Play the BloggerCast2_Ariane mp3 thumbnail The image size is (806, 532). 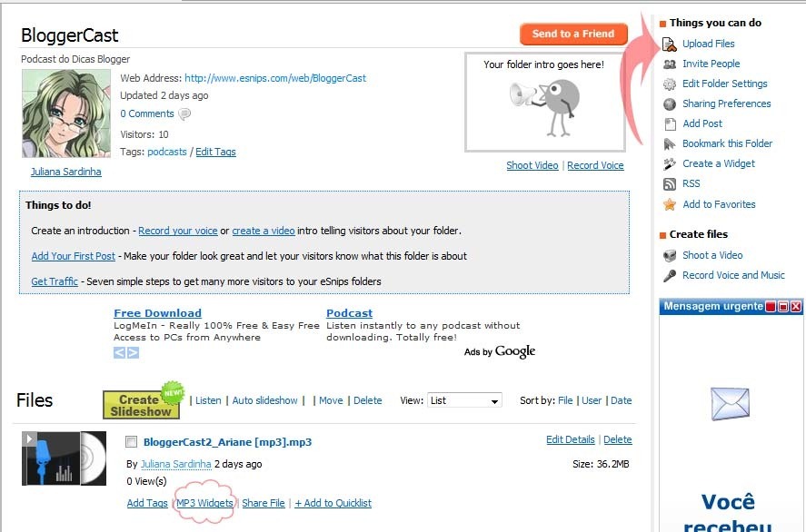tap(64, 458)
